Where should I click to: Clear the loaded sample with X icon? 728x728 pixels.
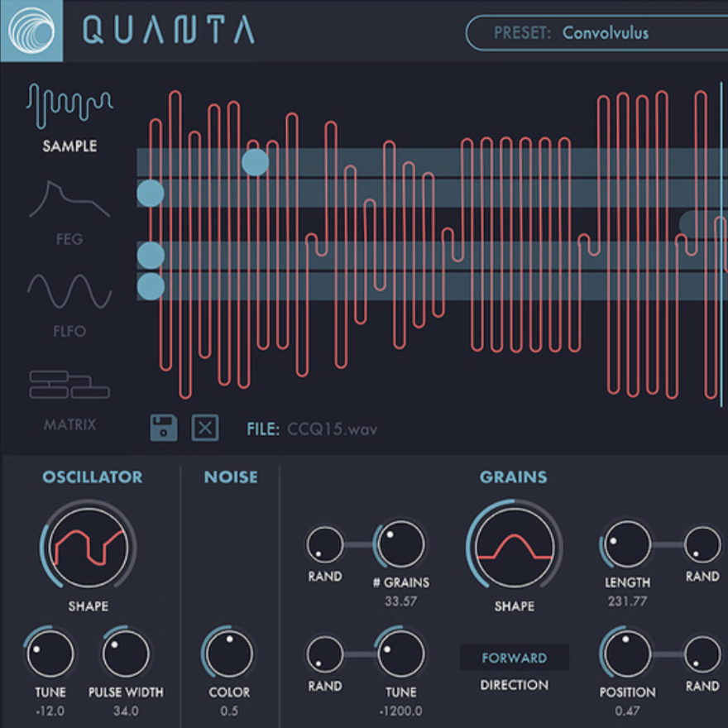click(x=205, y=428)
